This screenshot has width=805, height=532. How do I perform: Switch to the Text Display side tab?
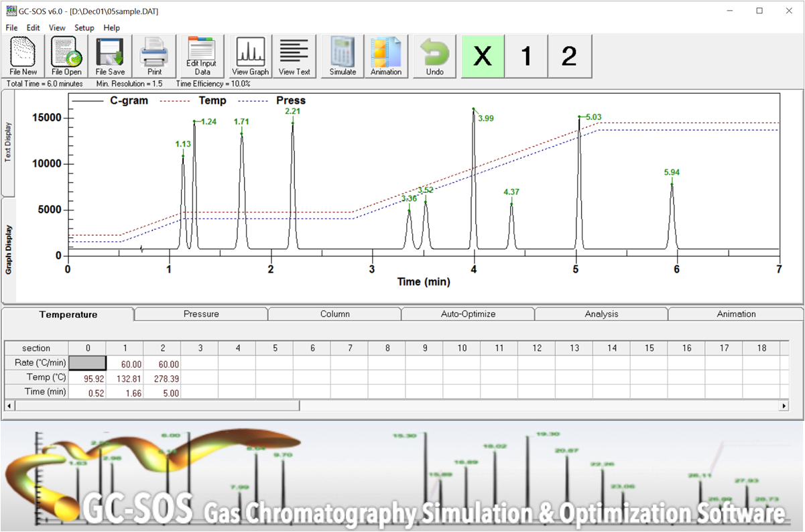tap(8, 143)
